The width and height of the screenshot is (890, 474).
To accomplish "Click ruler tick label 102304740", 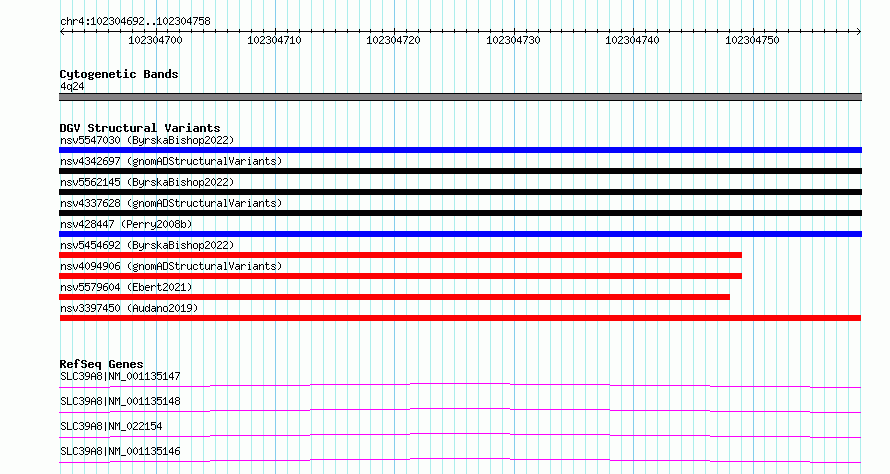I will pyautogui.click(x=632, y=40).
